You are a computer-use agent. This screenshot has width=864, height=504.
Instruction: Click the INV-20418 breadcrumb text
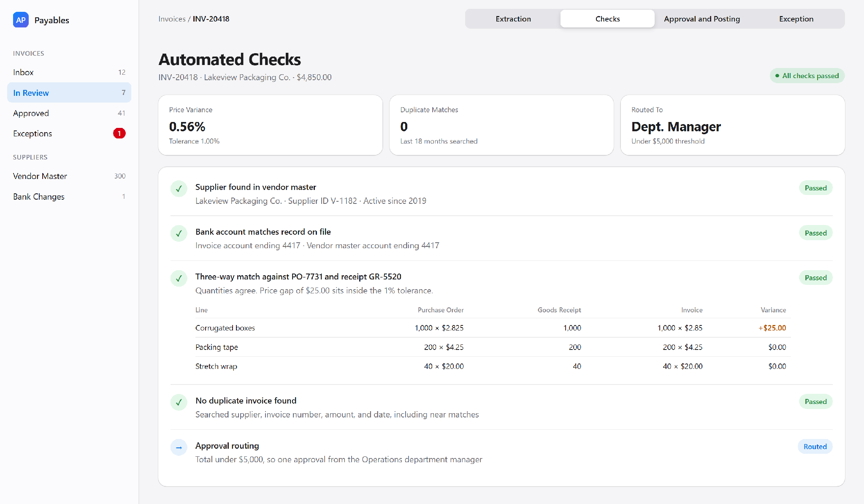tap(211, 19)
